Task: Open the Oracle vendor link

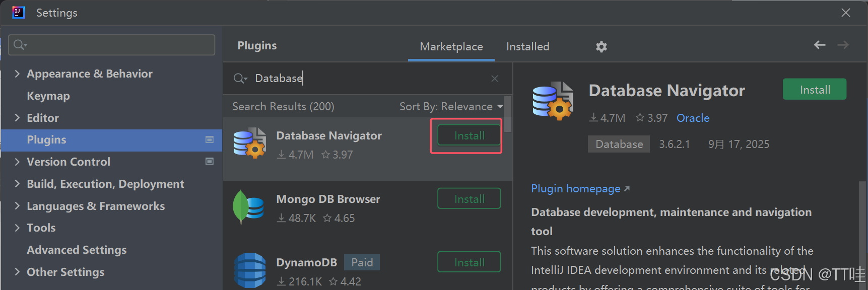Action: 693,118
